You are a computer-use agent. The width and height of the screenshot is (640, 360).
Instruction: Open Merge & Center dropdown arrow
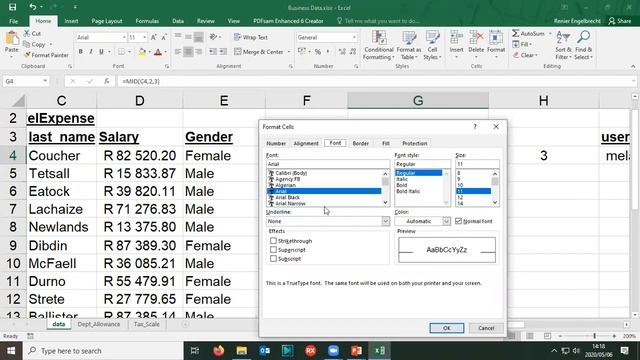click(289, 52)
